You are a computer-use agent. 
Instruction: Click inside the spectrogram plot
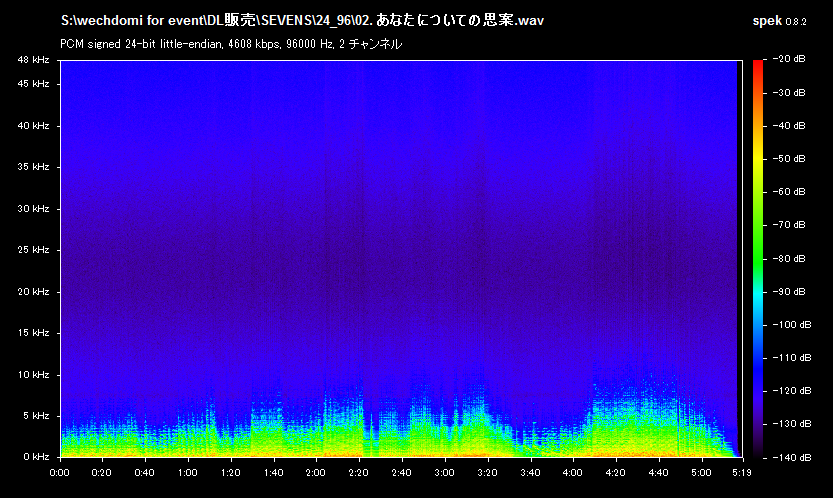click(x=401, y=259)
